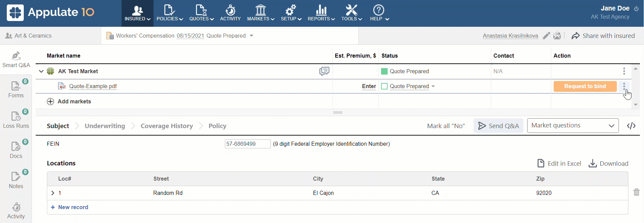Open the Help menu
This screenshot has width=644, height=223.
point(379,13)
